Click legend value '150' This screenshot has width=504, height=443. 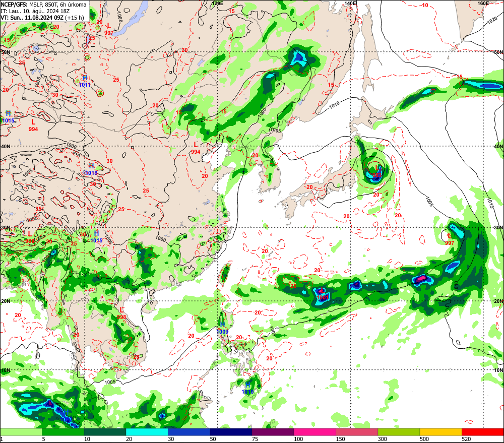click(340, 439)
